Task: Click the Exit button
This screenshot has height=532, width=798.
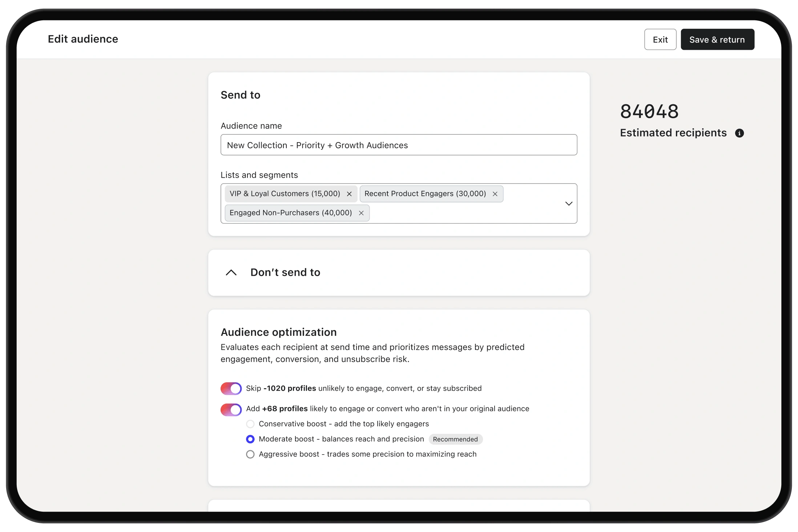Action: pos(660,39)
